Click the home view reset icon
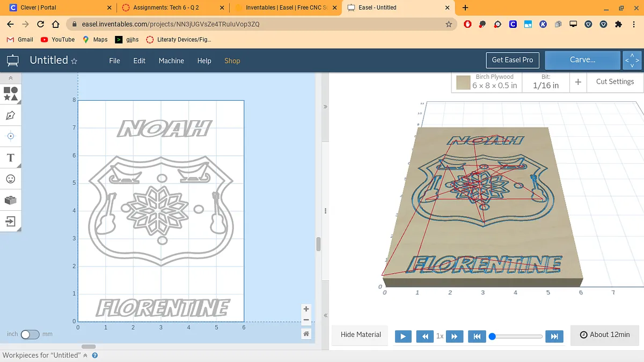Viewport: 644px width, 362px height. [x=306, y=334]
